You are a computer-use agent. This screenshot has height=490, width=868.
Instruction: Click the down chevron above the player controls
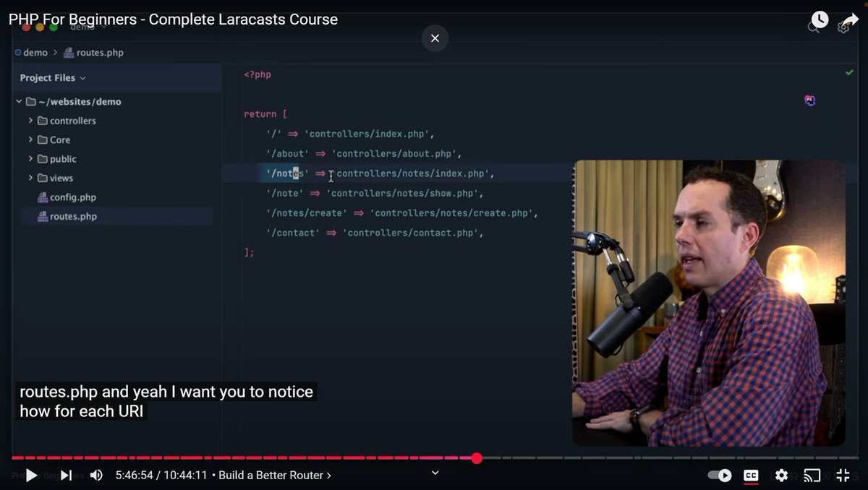[x=435, y=473]
